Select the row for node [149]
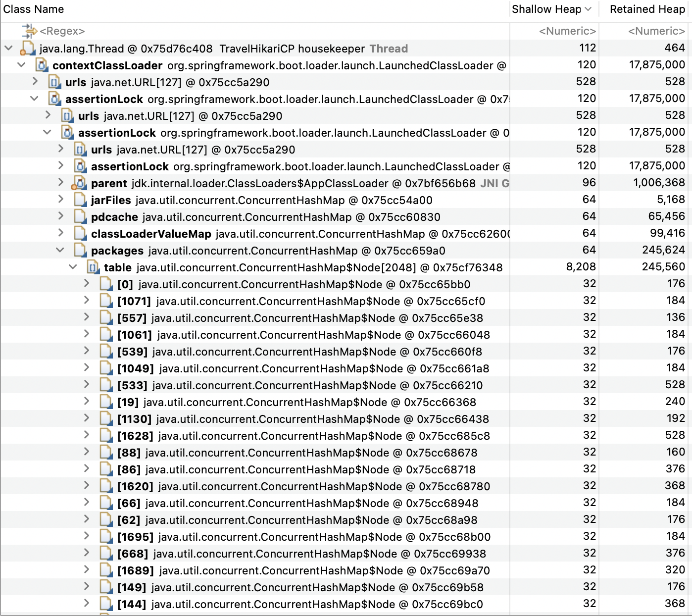 coord(346,587)
